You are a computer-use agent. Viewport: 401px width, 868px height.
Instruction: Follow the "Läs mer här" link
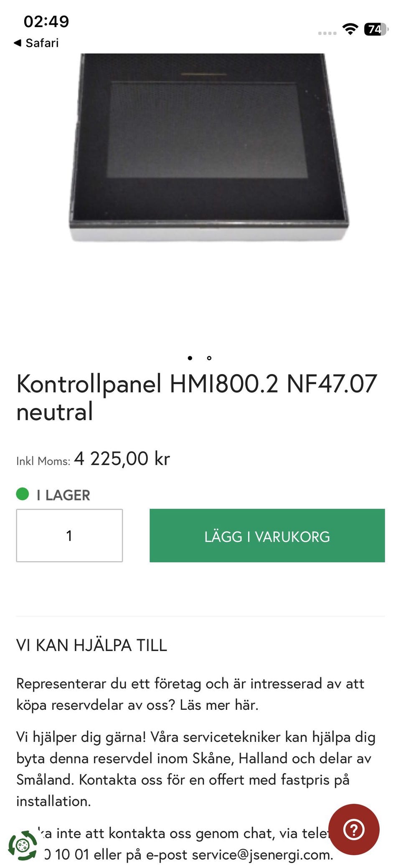(219, 705)
